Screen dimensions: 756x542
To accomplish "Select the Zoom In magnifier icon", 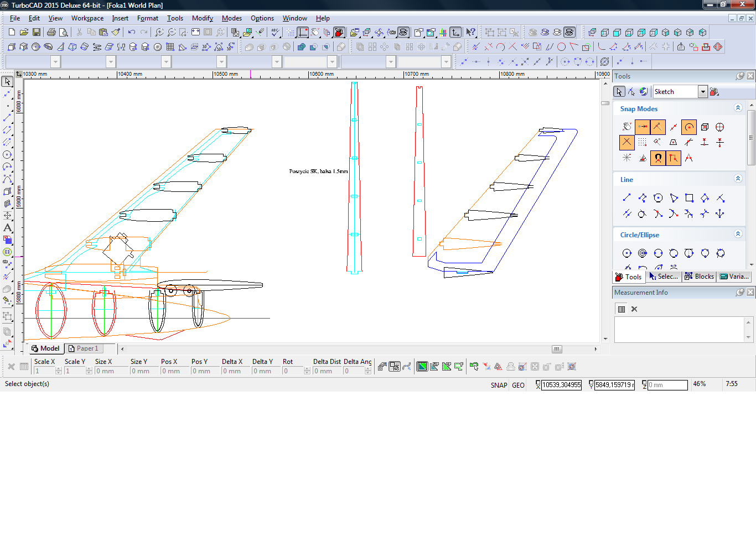I will coord(159,33).
